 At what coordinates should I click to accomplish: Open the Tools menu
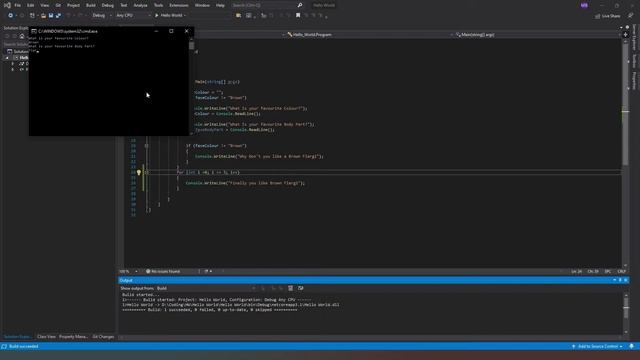158,5
